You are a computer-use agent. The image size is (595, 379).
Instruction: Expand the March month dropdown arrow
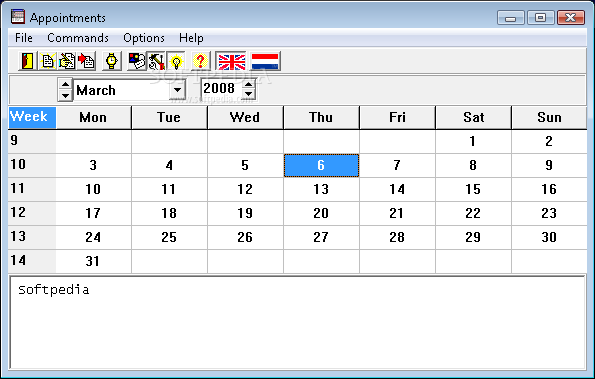click(x=177, y=90)
